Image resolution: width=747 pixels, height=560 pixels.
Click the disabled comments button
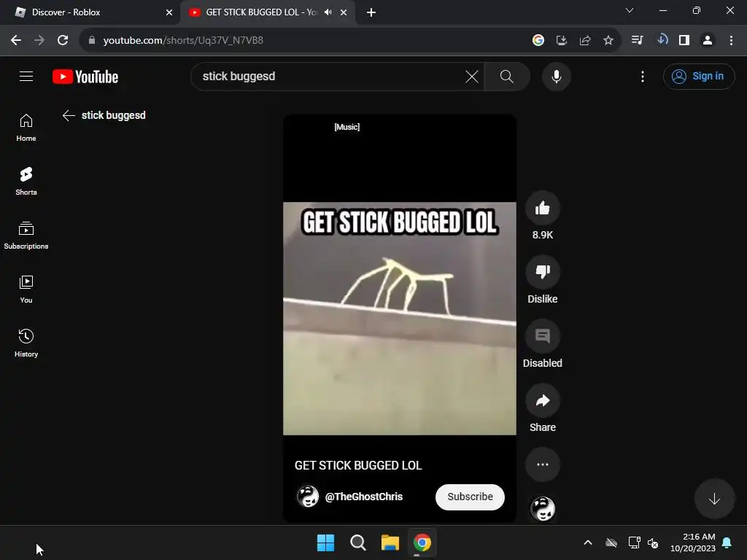542,336
